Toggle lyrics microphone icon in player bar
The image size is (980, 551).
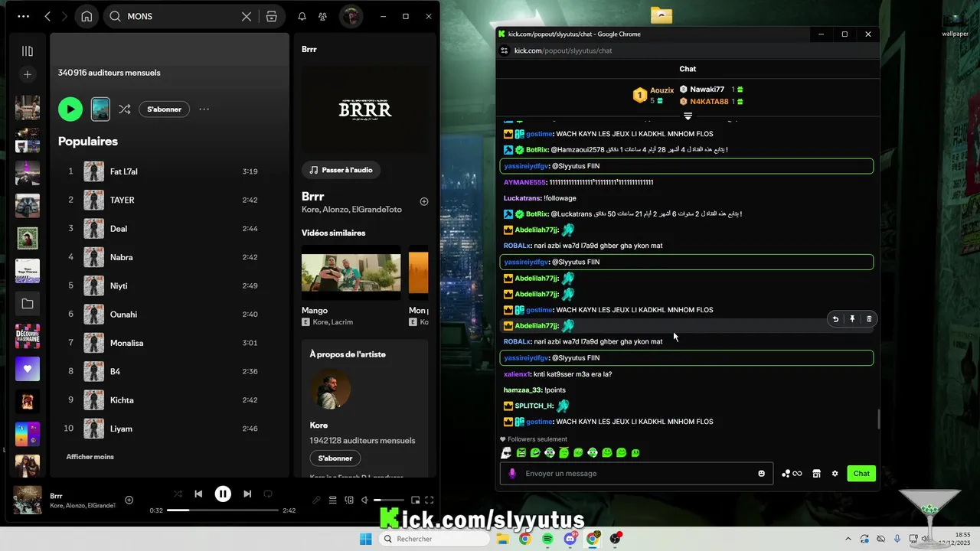coord(316,500)
